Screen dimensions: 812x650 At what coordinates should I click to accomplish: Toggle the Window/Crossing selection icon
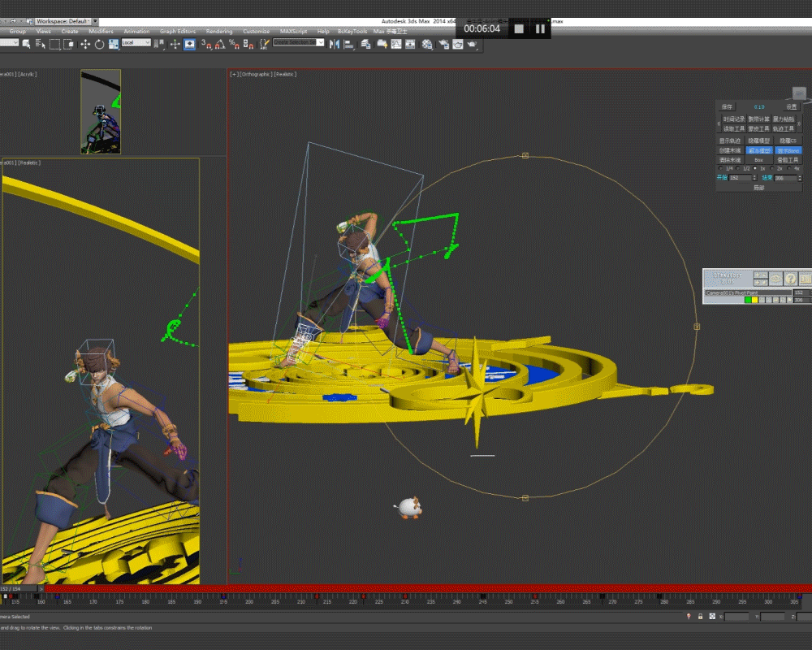coord(68,44)
